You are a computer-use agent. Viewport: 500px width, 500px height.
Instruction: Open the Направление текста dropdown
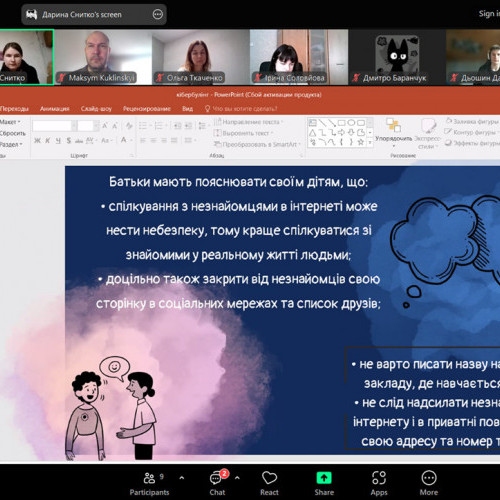click(249, 122)
